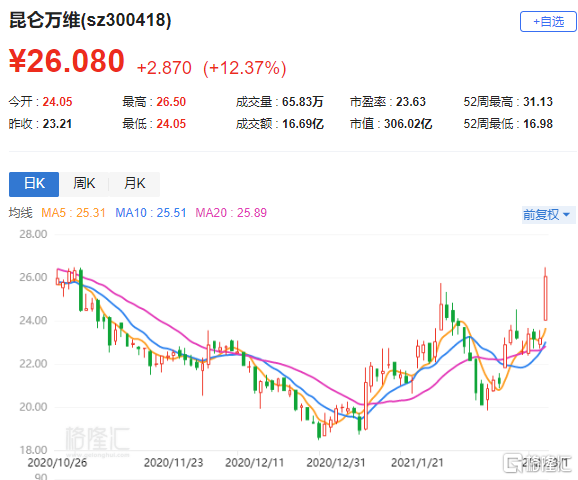Screen dimensions: 578x480
Task: Click the 24.00 y-axis label
Action: click(x=33, y=320)
